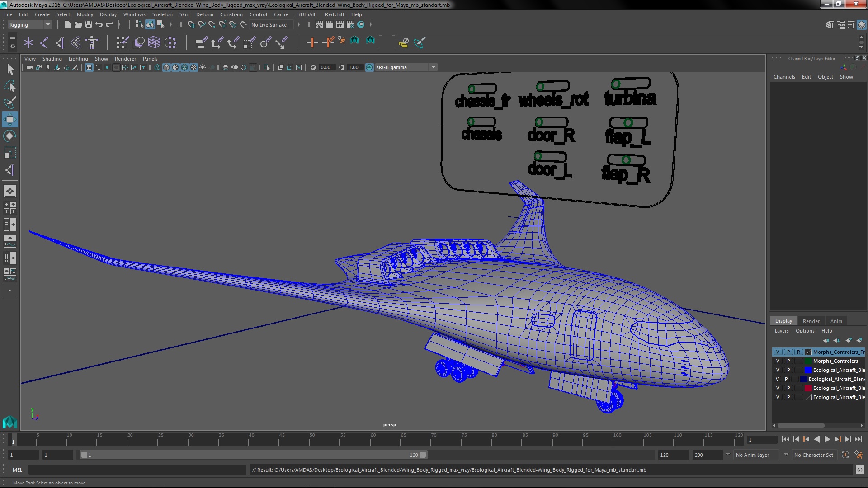The image size is (868, 488).
Task: Toggle R display type on Morphs_Controlers_Fr
Action: (798, 352)
